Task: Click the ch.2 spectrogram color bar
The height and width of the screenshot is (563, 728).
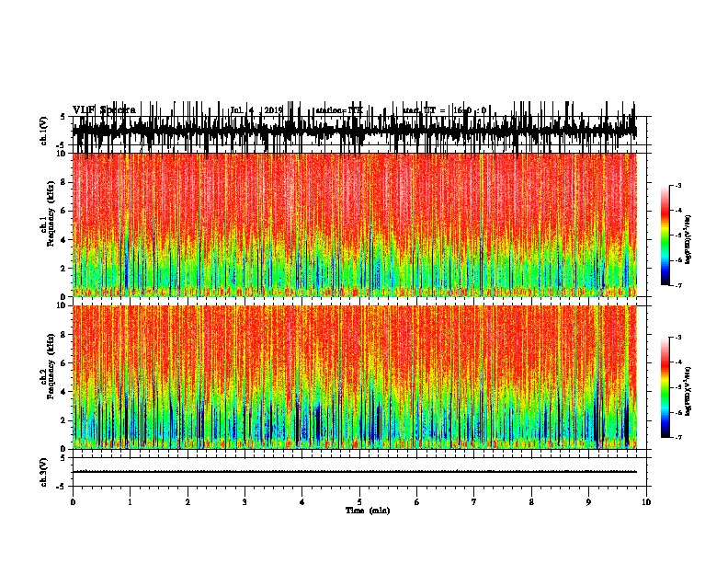Action: pyautogui.click(x=665, y=387)
